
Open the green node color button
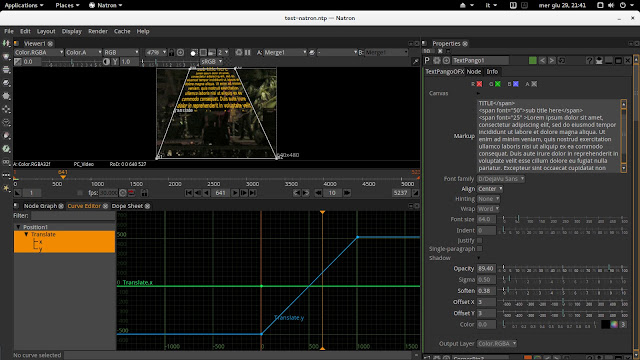click(533, 60)
